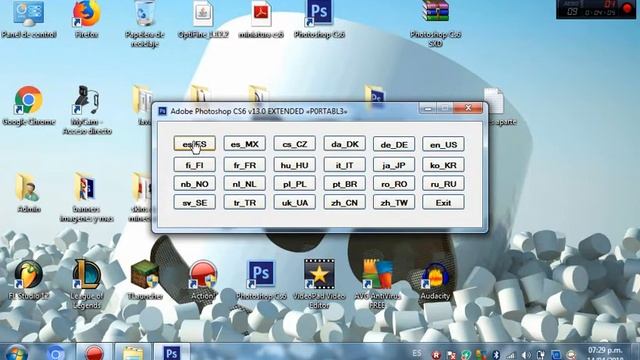The image size is (640, 360).
Task: Pick nb_NO language option
Action: pos(195,184)
